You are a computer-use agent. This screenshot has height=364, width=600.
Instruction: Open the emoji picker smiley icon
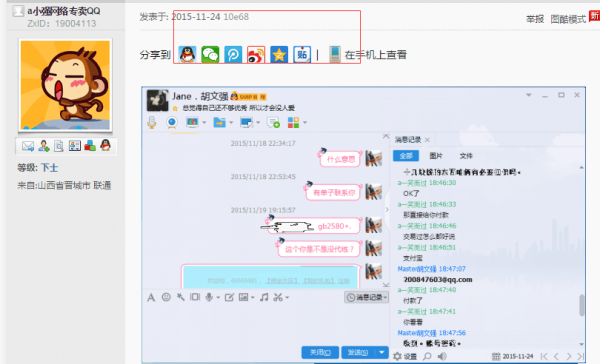pos(166,297)
